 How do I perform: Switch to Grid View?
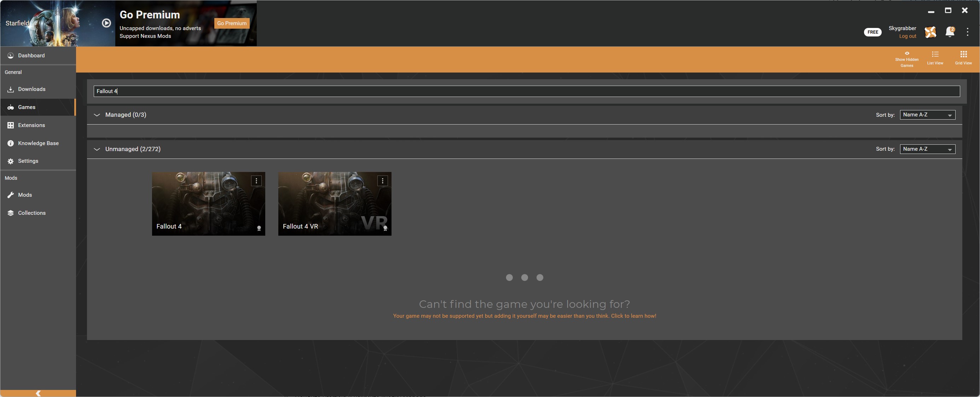[x=963, y=58]
